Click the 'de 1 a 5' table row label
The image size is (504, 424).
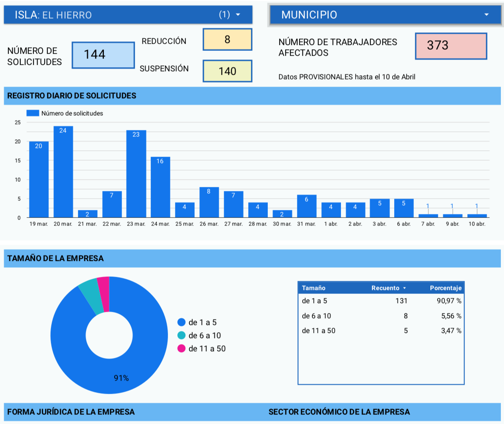click(314, 301)
